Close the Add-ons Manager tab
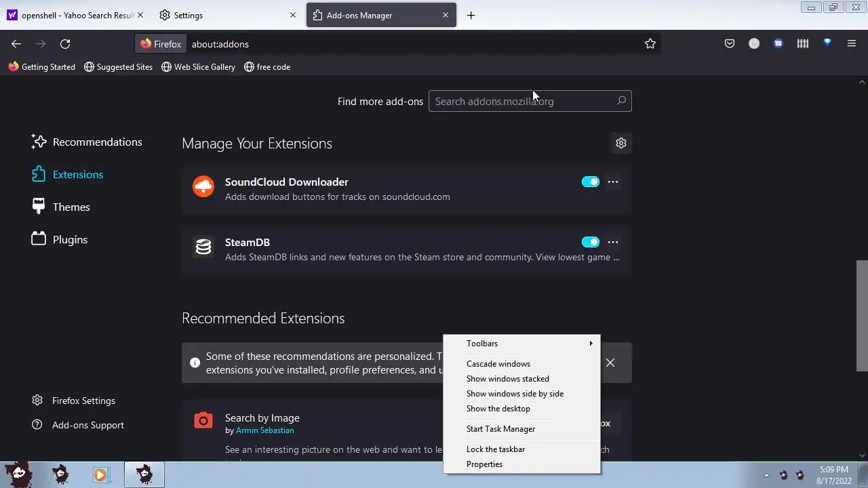 coord(446,15)
